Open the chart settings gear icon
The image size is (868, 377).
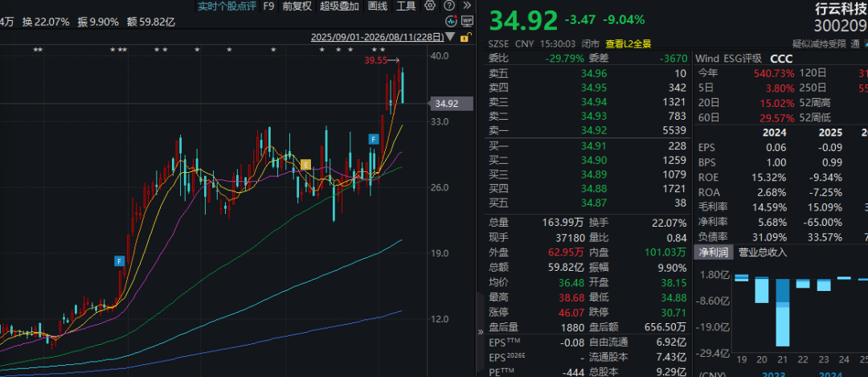pos(430,6)
